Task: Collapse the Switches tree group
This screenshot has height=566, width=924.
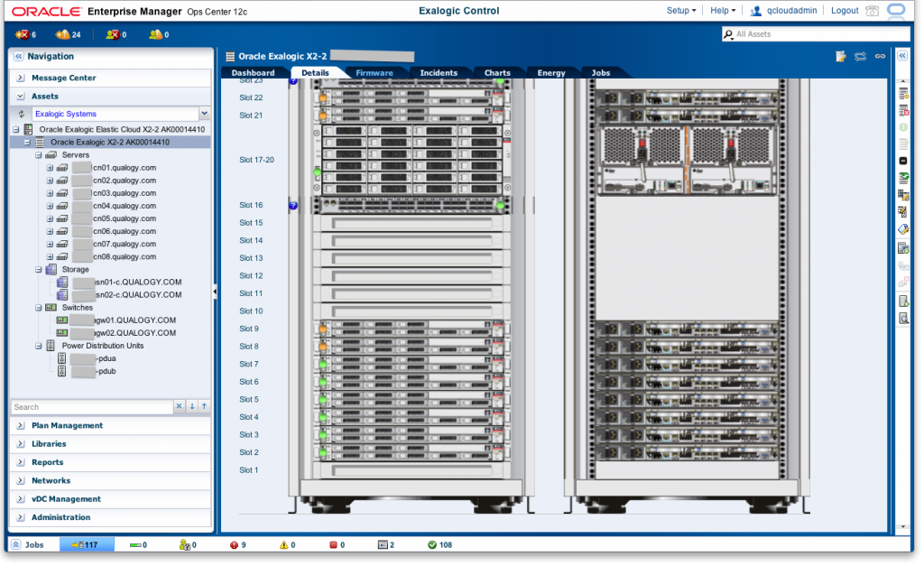Action: click(x=39, y=308)
